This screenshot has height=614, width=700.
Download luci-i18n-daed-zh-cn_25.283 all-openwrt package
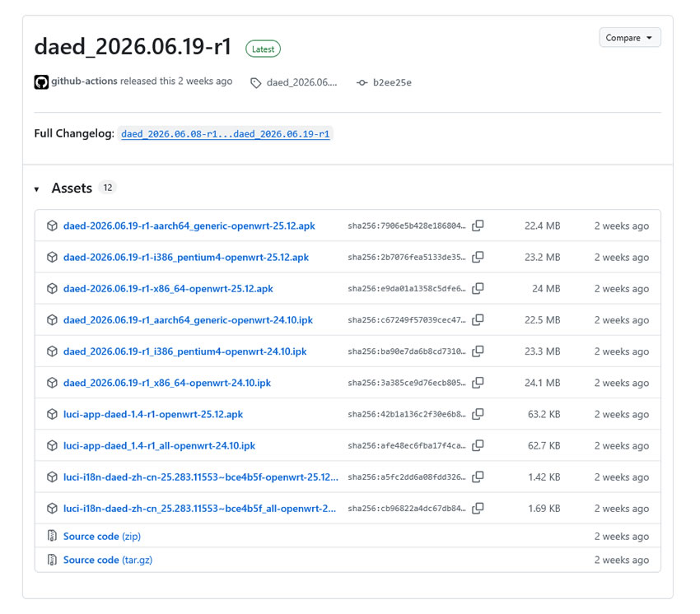[x=199, y=509]
